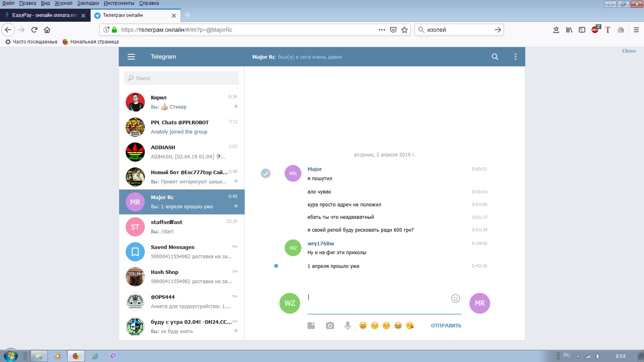Attach a file using the document icon
The width and height of the screenshot is (644, 362).
(x=311, y=325)
